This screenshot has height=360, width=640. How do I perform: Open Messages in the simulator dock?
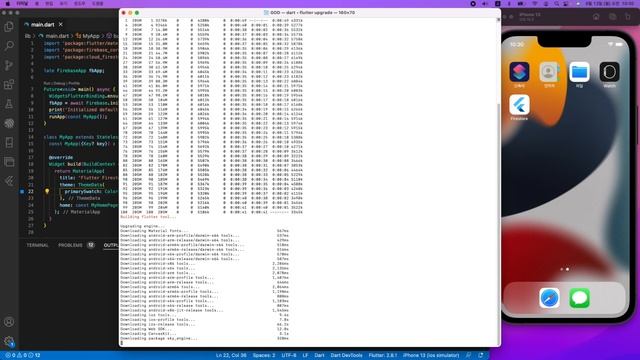tap(579, 298)
